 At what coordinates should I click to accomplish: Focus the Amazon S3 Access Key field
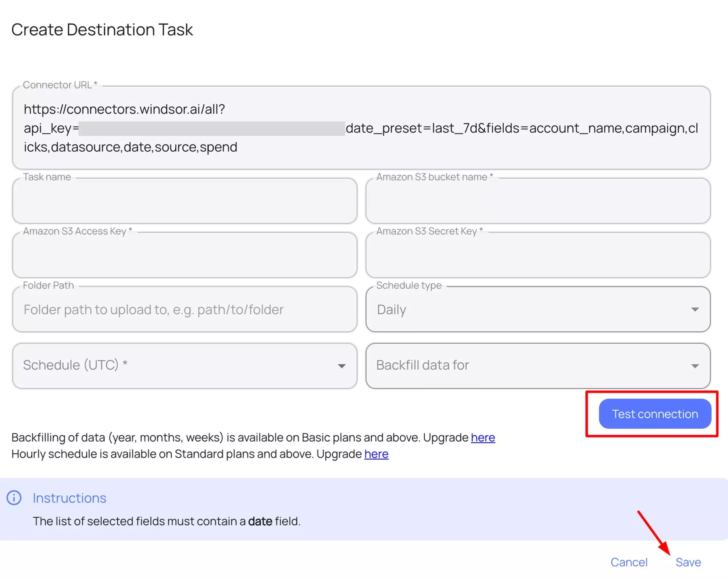[185, 255]
